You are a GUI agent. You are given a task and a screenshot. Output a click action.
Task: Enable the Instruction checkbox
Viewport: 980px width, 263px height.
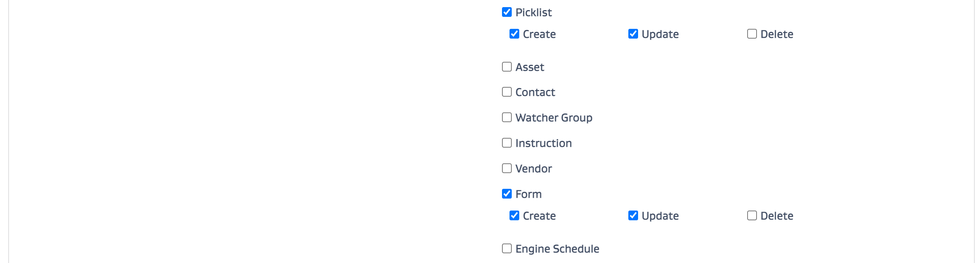[x=506, y=143]
